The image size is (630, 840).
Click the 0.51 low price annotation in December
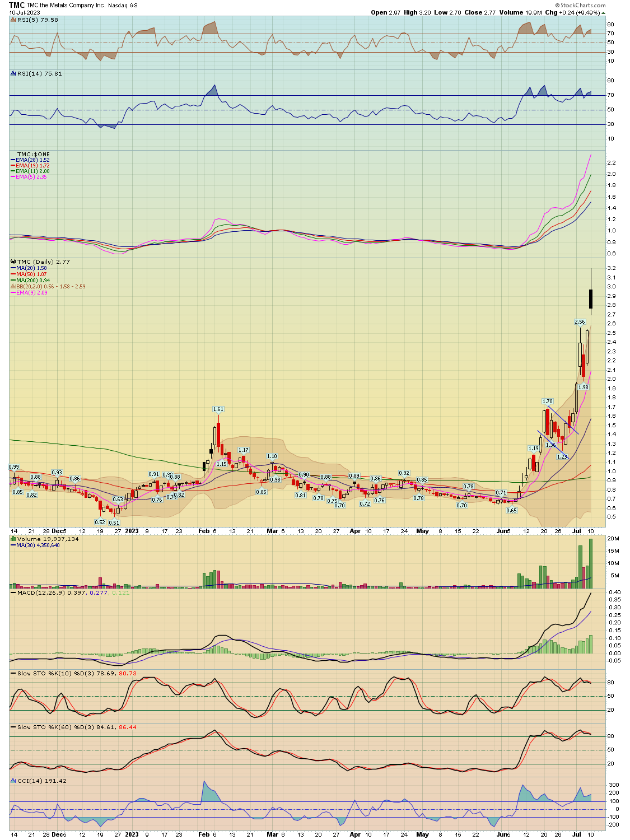[114, 522]
